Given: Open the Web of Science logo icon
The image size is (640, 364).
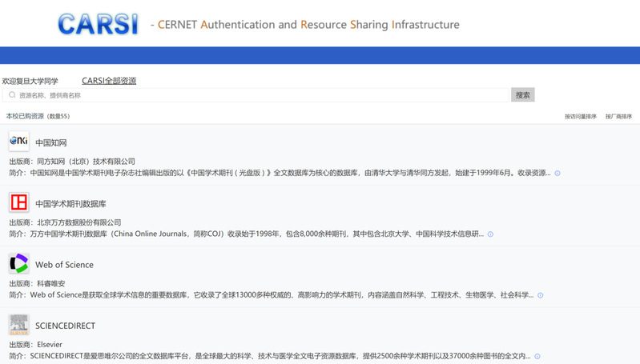Looking at the screenshot, I should pyautogui.click(x=18, y=263).
